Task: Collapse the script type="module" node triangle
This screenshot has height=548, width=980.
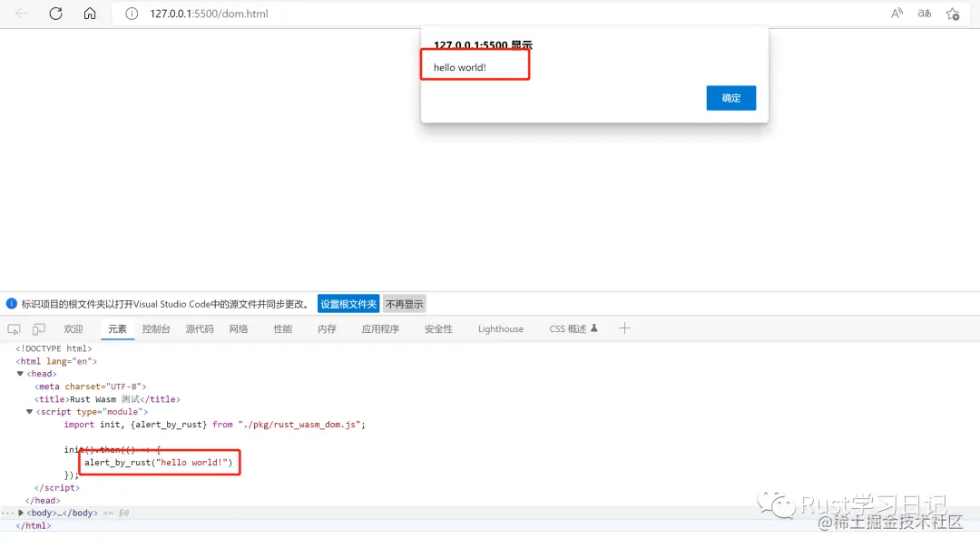Action: 29,412
